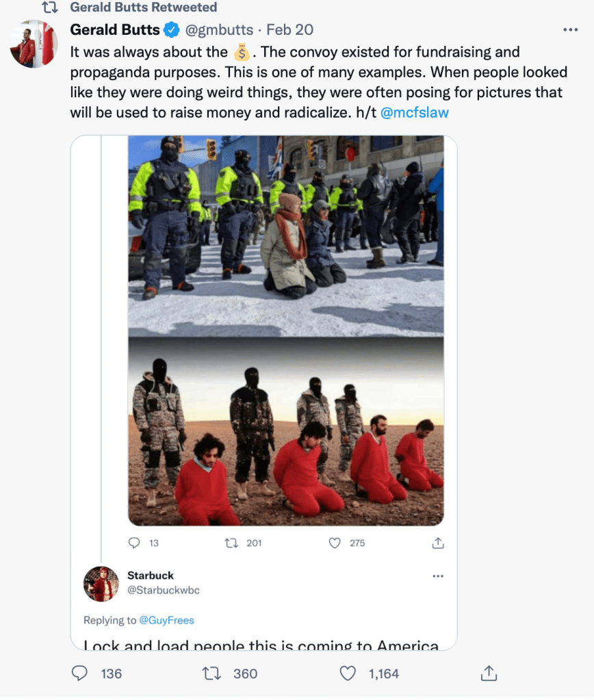Open the three-dot menu on Starbuck's tweet
Image resolution: width=594 pixels, height=700 pixels.
pos(438,576)
